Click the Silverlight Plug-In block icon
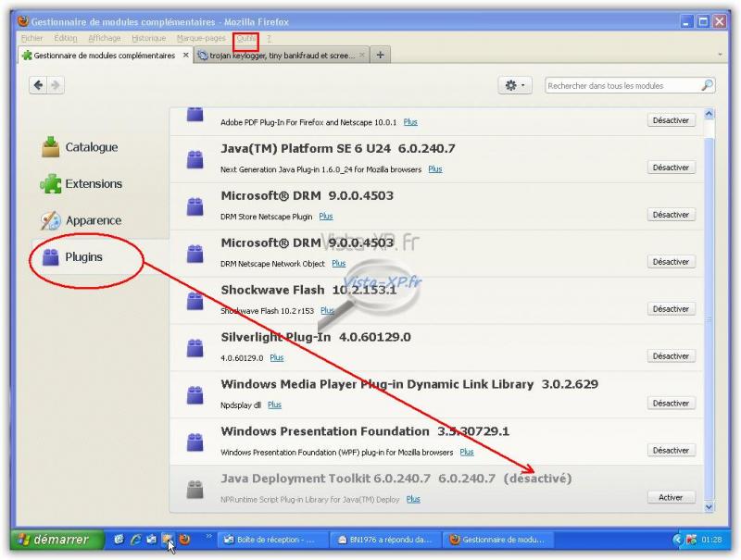Image resolution: width=741 pixels, height=560 pixels. 195,348
